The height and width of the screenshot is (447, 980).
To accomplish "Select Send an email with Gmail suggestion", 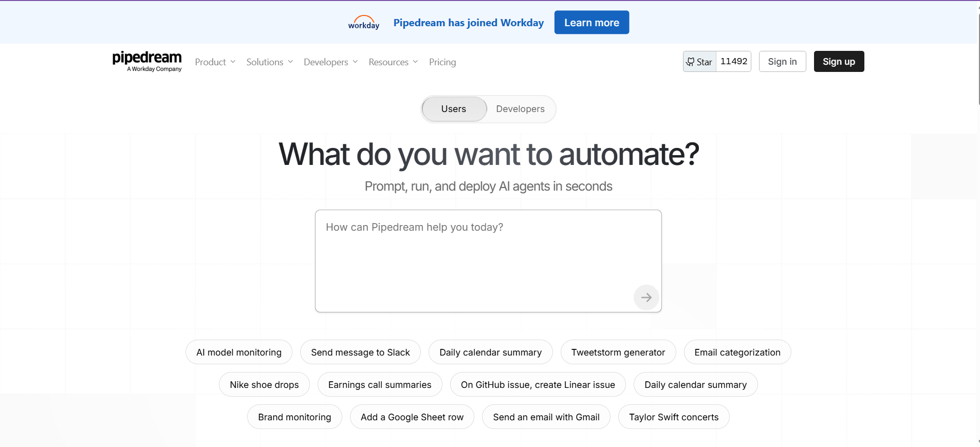I will pyautogui.click(x=546, y=417).
